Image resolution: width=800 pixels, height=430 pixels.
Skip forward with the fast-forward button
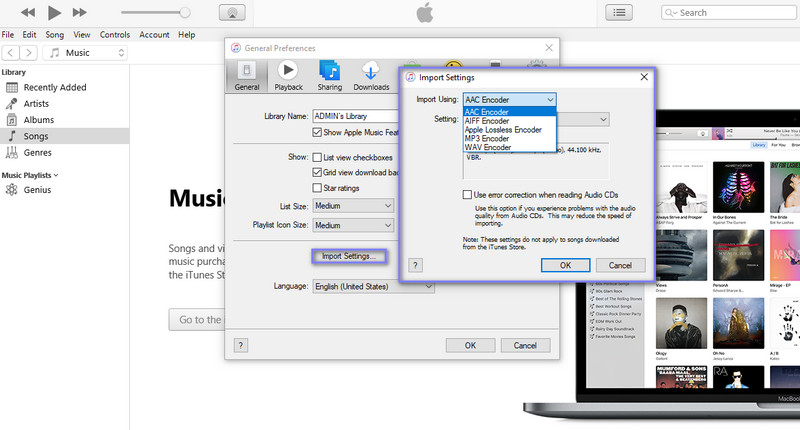pos(80,13)
